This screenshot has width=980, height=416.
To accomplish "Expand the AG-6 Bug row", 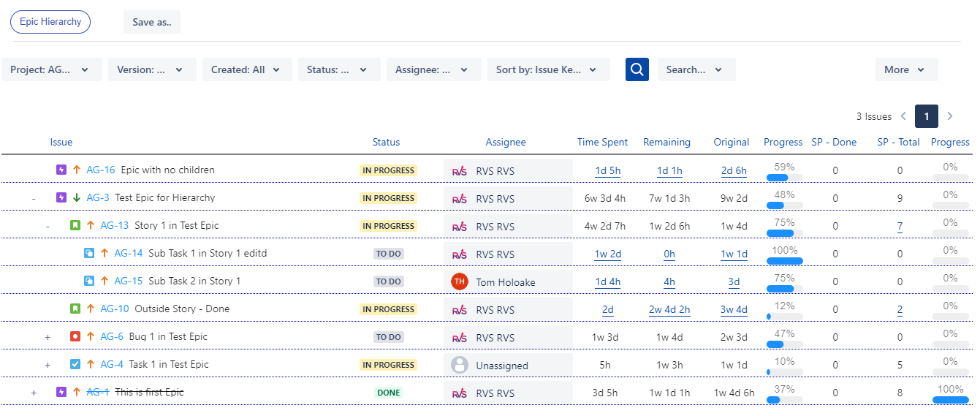I will click(48, 337).
